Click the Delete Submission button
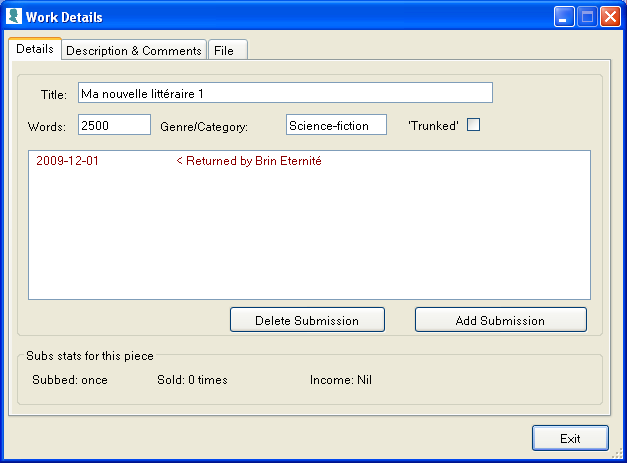The image size is (627, 463). point(307,320)
